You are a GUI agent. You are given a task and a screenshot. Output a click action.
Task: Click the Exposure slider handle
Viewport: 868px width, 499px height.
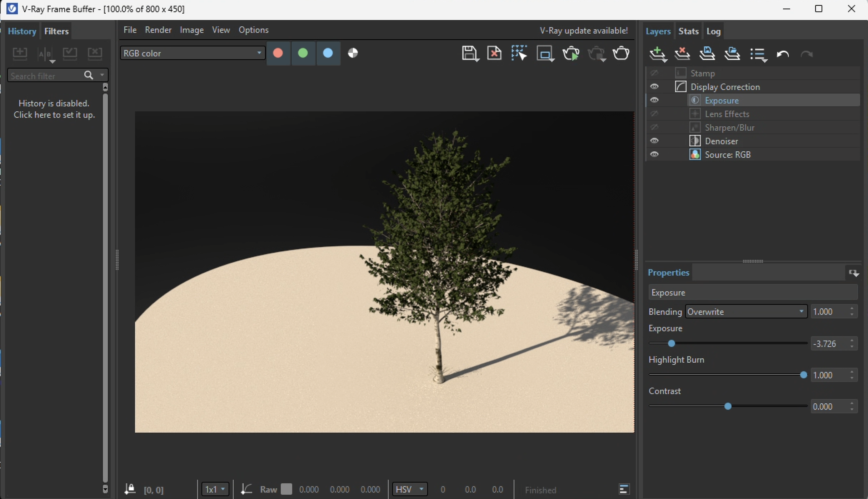point(671,343)
